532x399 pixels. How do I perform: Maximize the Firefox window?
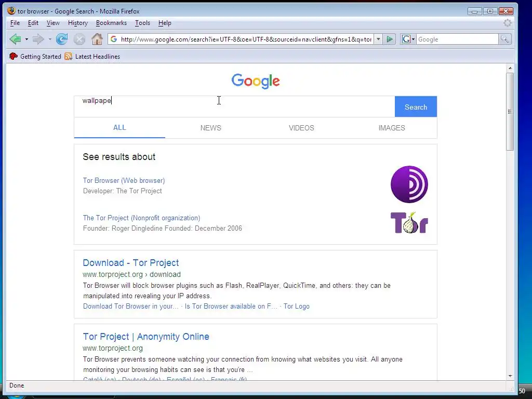coord(490,11)
